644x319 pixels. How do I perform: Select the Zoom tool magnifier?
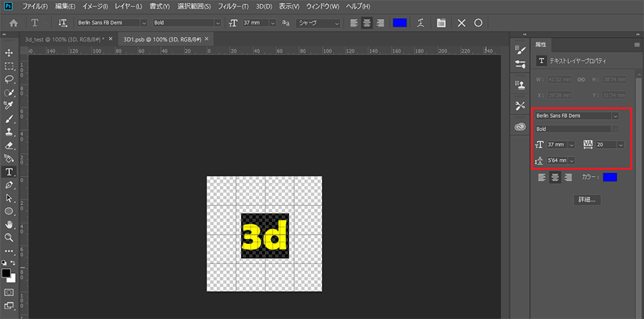(x=9, y=237)
